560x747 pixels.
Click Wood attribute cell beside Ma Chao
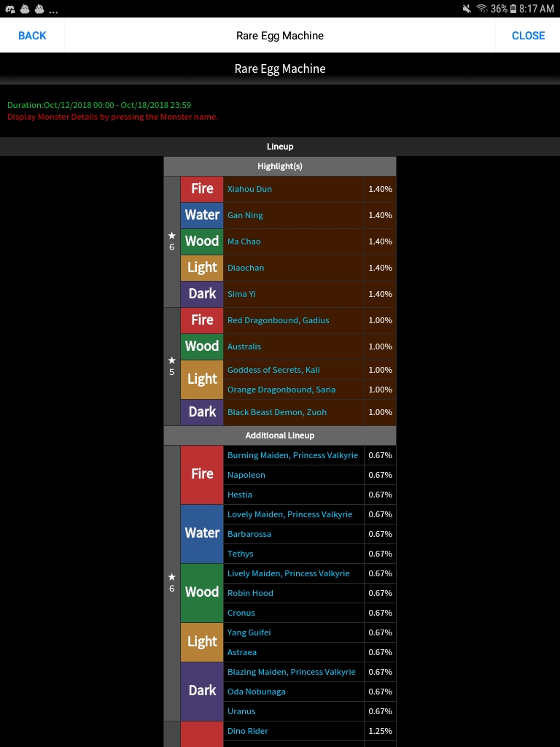tap(202, 241)
